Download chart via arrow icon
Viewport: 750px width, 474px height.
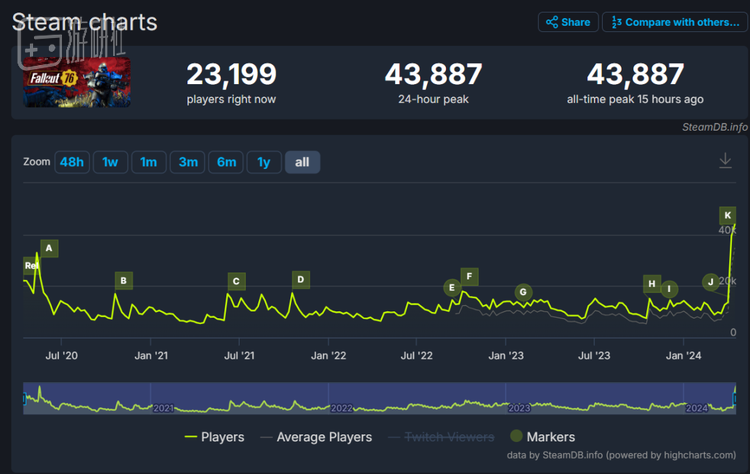pos(726,161)
